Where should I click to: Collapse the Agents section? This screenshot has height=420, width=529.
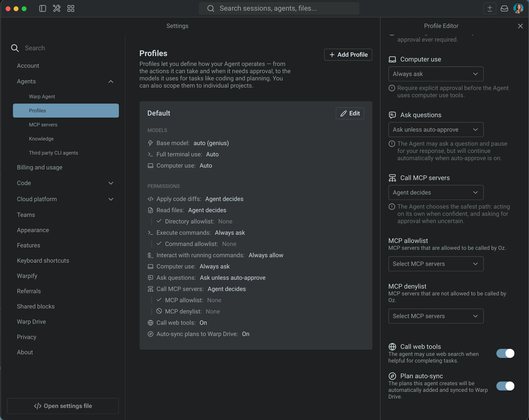point(111,82)
